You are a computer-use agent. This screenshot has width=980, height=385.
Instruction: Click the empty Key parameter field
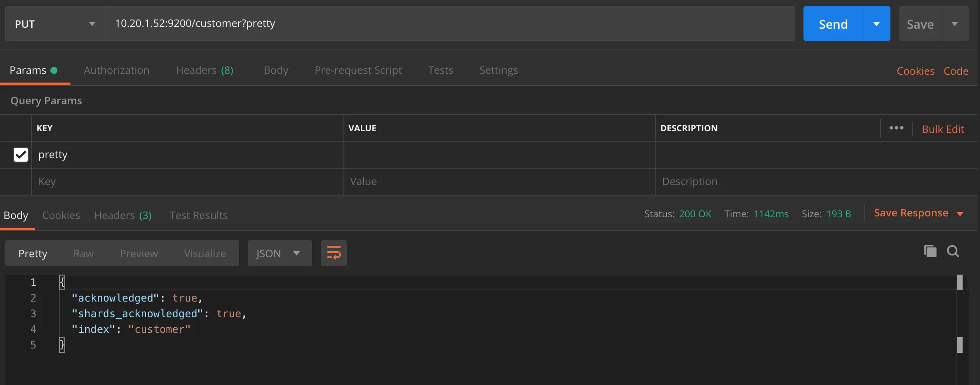(x=187, y=182)
